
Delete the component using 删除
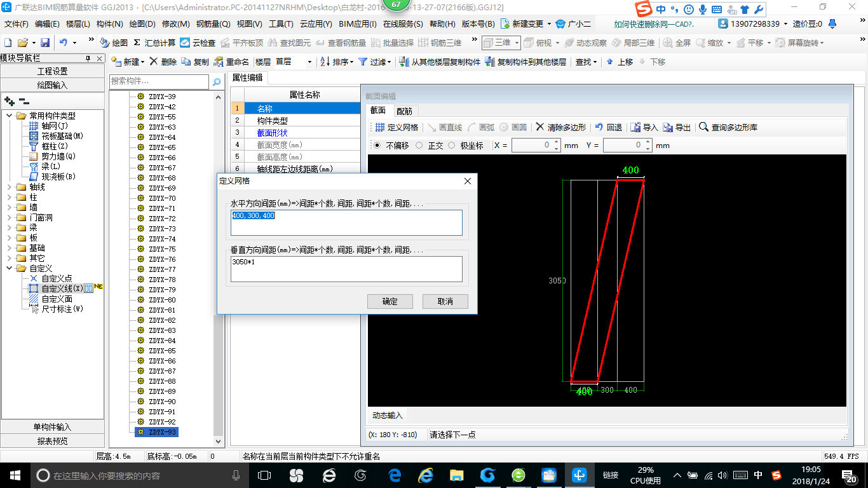click(x=163, y=62)
